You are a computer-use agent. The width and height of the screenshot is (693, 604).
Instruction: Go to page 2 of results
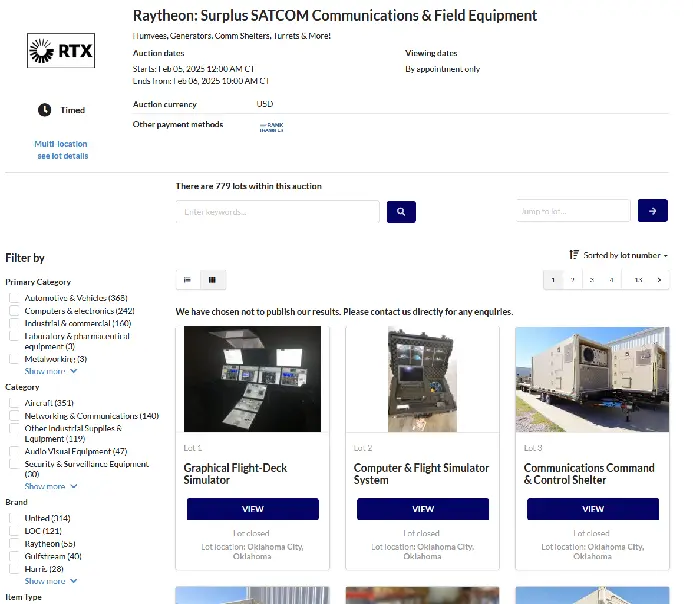pos(573,280)
